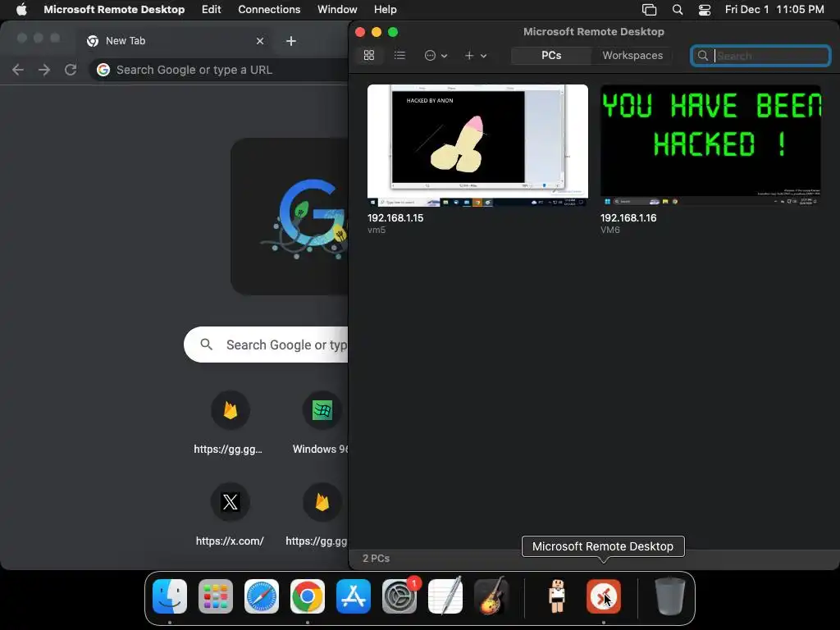Image resolution: width=840 pixels, height=630 pixels.
Task: Open a new tab in Chrome
Action: (291, 41)
